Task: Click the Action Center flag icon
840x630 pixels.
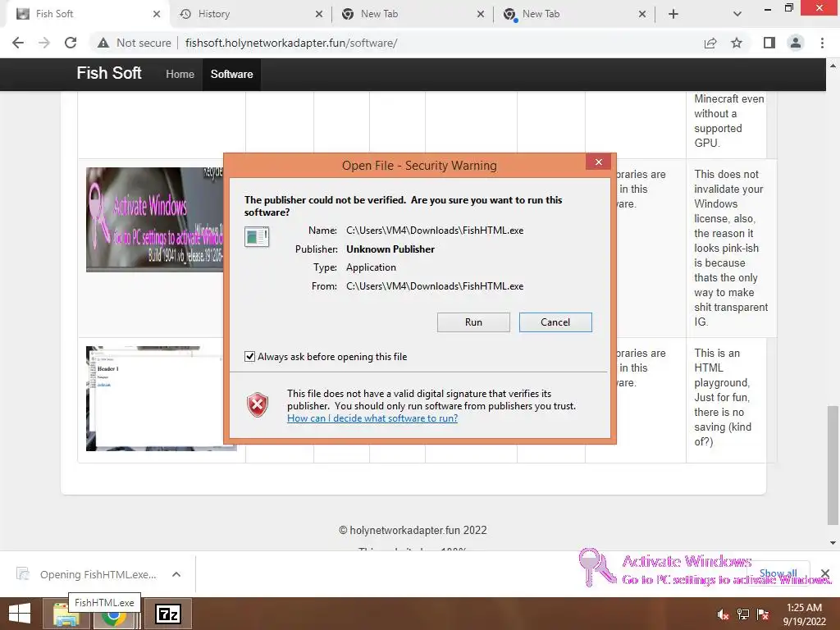Action: (x=763, y=615)
